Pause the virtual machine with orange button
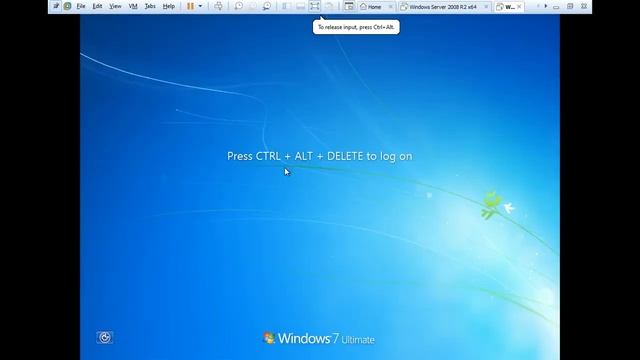 pyautogui.click(x=190, y=6)
